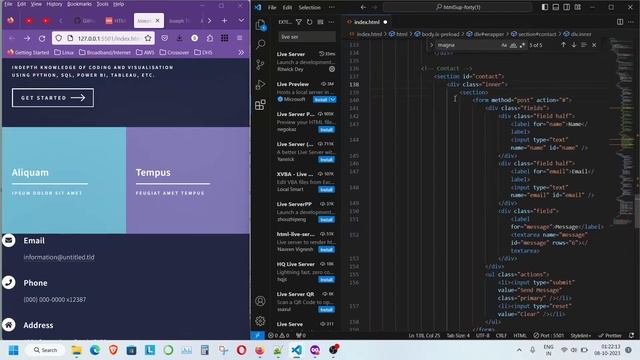Open VS Code hidden menus ellipsis
The height and width of the screenshot is (360, 640).
coord(332,7)
